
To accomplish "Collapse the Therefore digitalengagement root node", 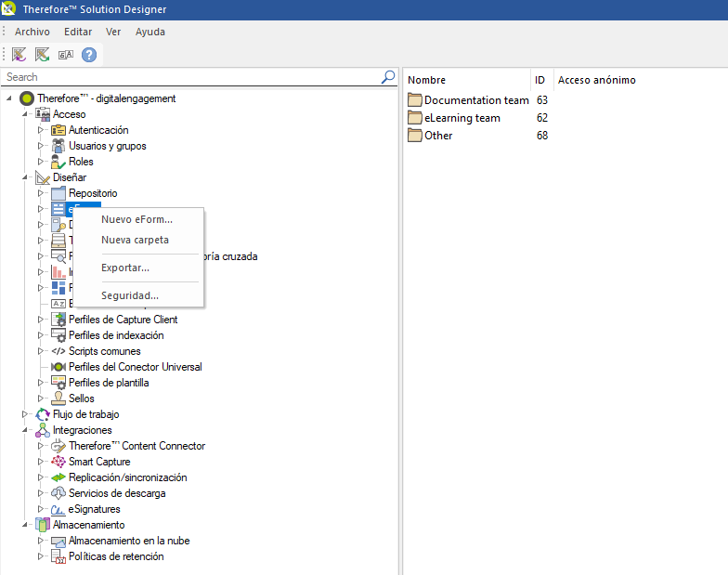I will (x=9, y=98).
